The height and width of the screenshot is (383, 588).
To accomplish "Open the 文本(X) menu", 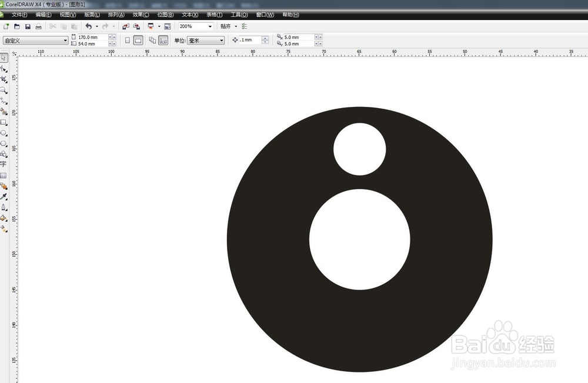I will [x=190, y=15].
